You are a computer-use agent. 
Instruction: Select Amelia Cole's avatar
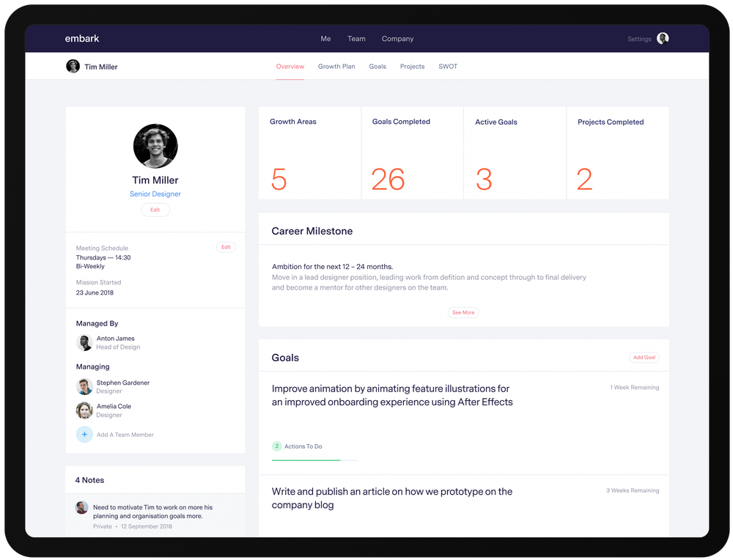[84, 410]
